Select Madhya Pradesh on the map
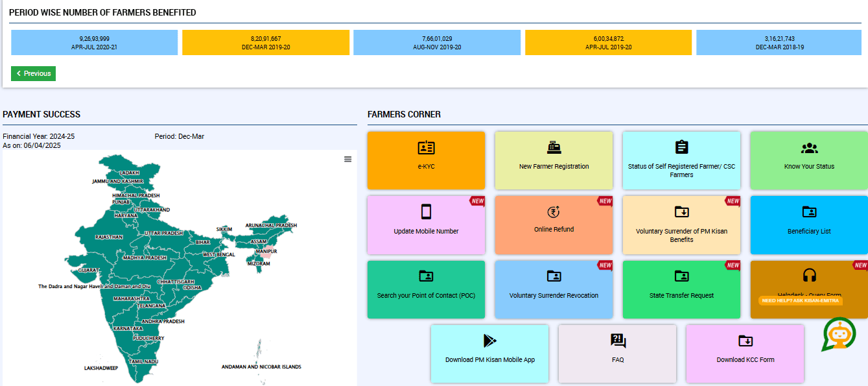Viewport: 868px width, 386px height. [145, 258]
